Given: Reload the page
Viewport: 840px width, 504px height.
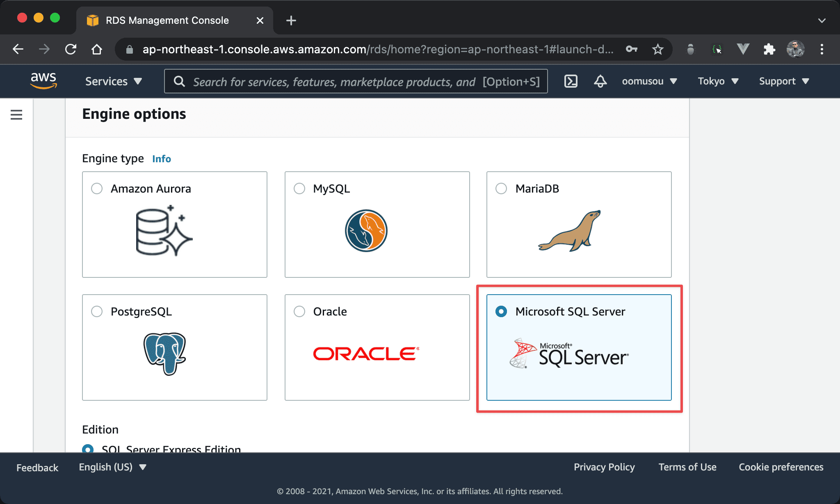Looking at the screenshot, I should coord(71,50).
